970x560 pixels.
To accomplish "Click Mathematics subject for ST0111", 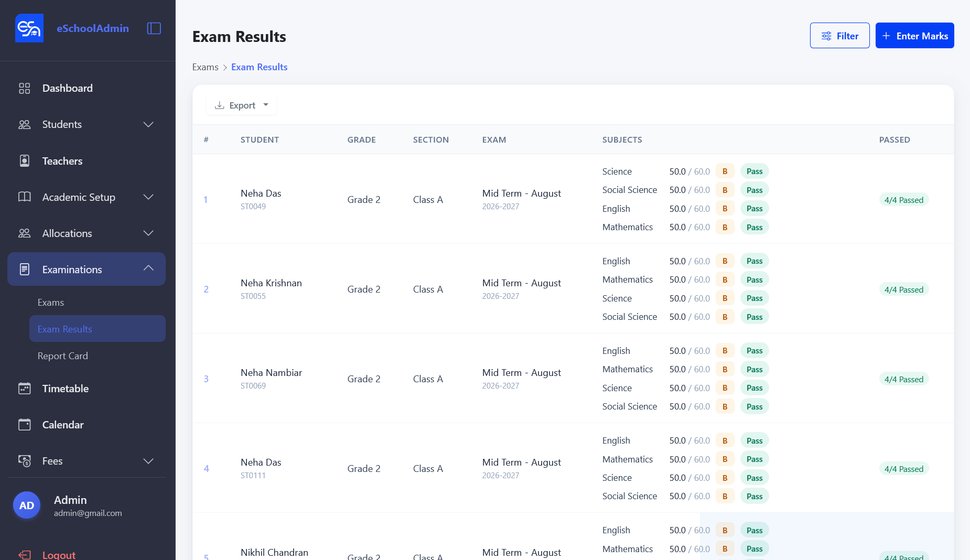I will (x=627, y=459).
